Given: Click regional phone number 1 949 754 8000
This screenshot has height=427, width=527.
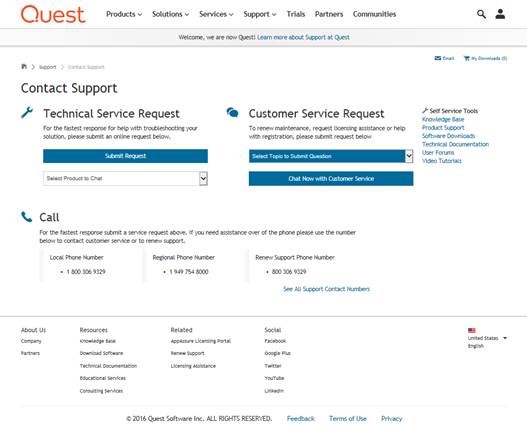Looking at the screenshot, I should point(189,272).
